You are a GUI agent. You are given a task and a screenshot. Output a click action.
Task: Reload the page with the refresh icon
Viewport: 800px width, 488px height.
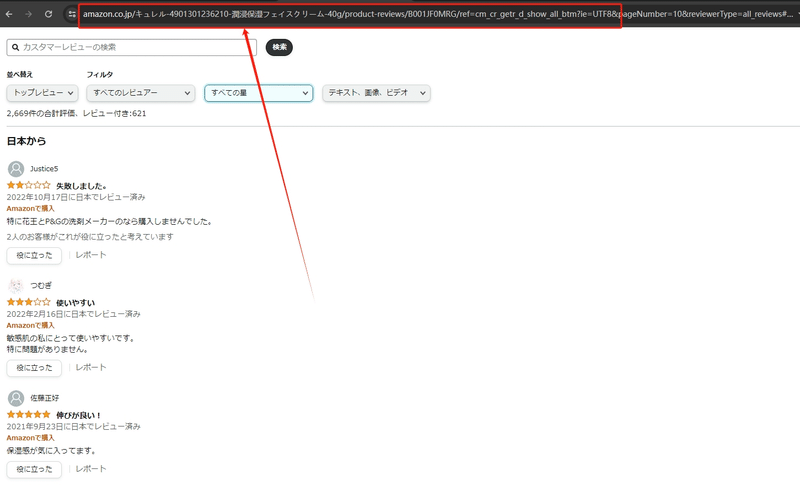[48, 14]
